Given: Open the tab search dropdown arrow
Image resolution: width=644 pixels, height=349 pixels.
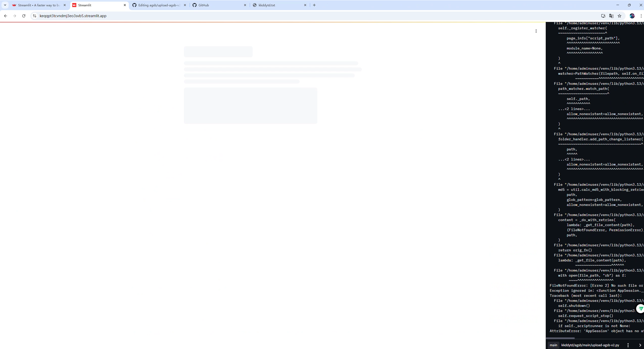Looking at the screenshot, I should click(5, 5).
